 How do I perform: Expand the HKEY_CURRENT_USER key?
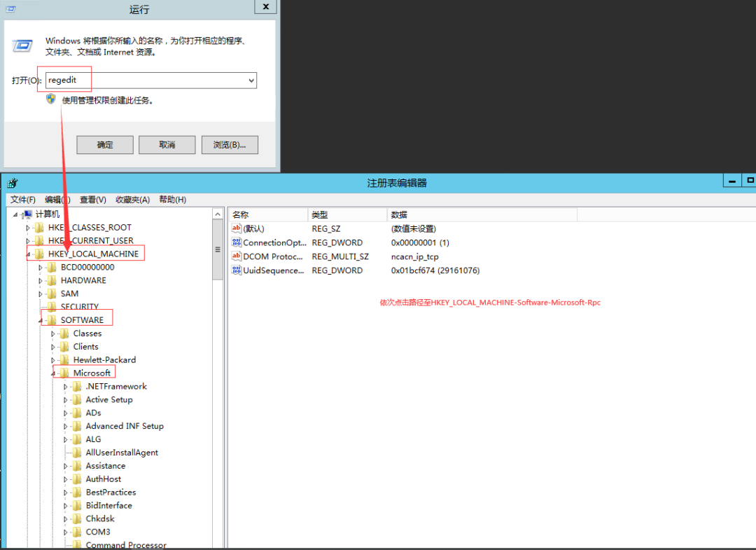(x=28, y=241)
